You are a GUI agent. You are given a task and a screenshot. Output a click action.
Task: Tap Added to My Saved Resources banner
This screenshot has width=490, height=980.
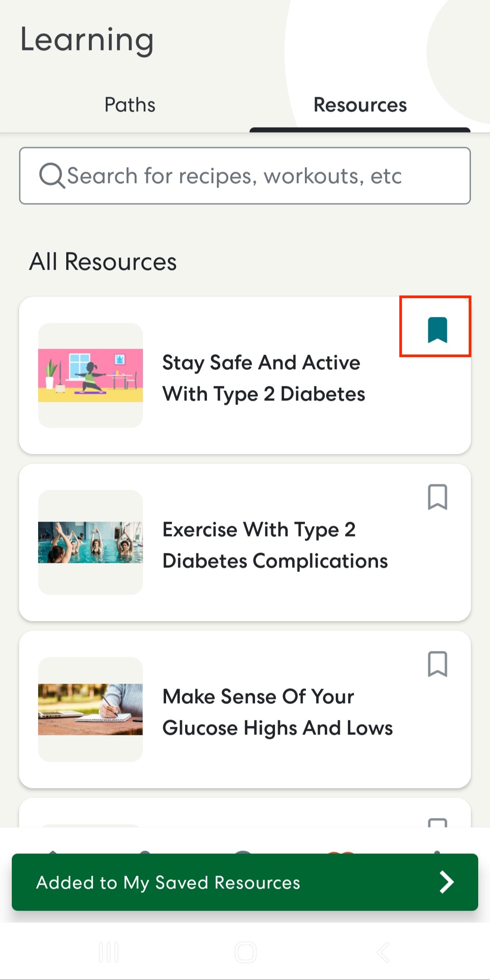pos(245,882)
